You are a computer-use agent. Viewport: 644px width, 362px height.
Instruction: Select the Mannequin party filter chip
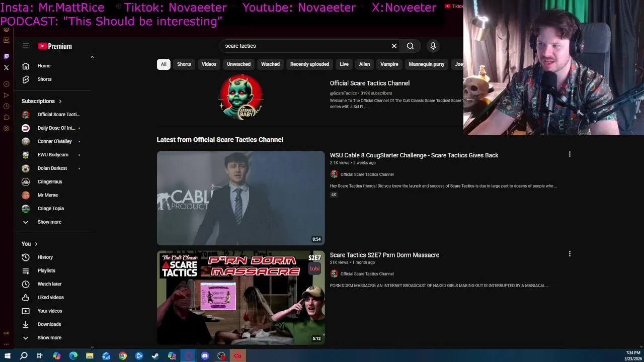pos(427,64)
